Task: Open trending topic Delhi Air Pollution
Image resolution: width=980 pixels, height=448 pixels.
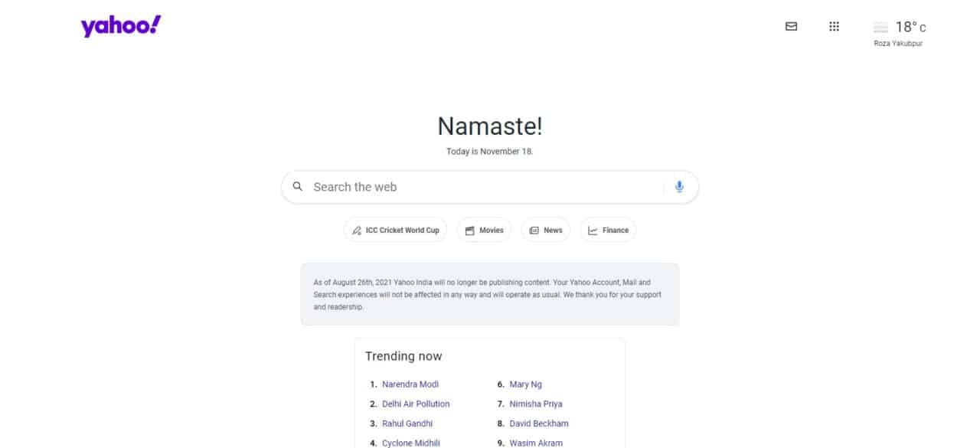Action: coord(416,404)
